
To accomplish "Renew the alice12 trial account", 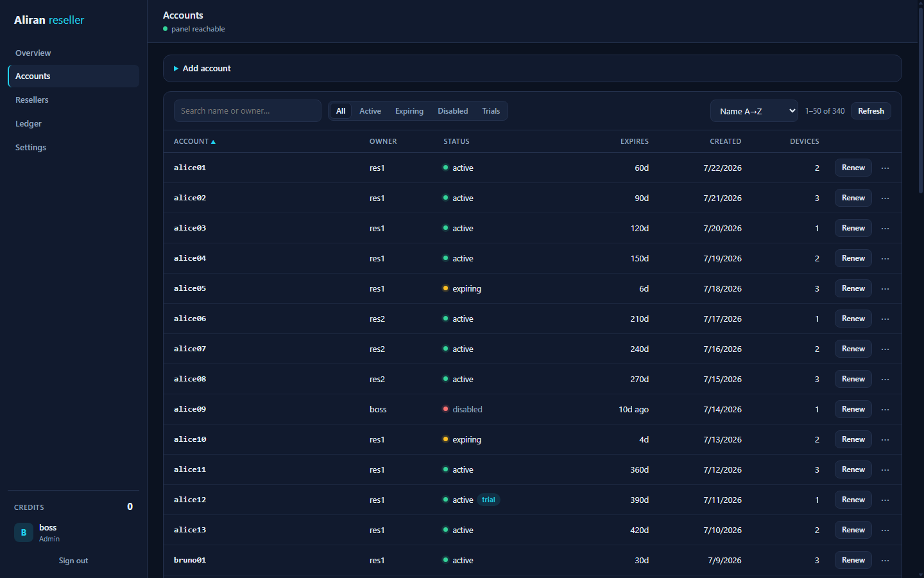I will click(x=853, y=500).
